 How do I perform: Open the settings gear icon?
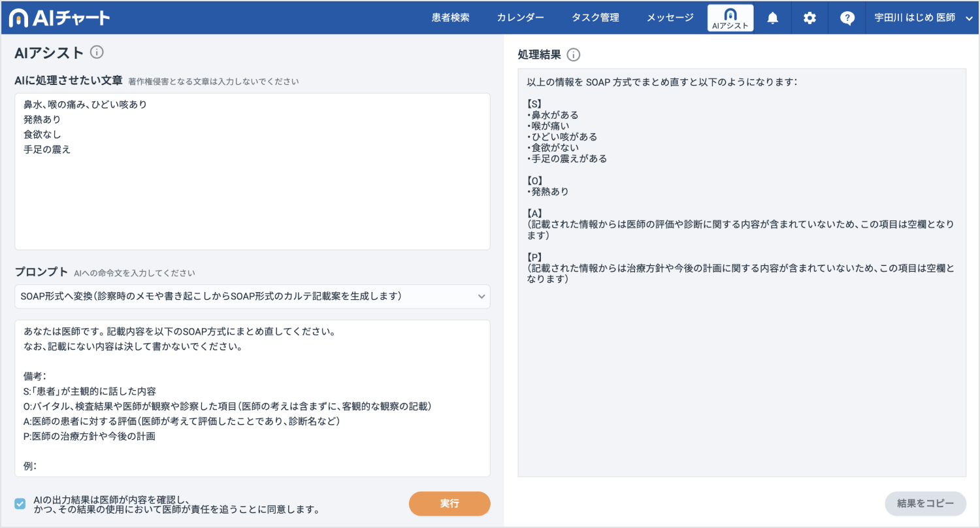point(809,18)
